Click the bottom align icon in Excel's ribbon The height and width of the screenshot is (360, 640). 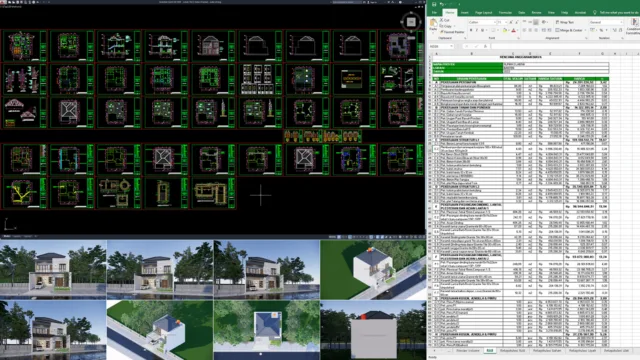tap(536, 22)
